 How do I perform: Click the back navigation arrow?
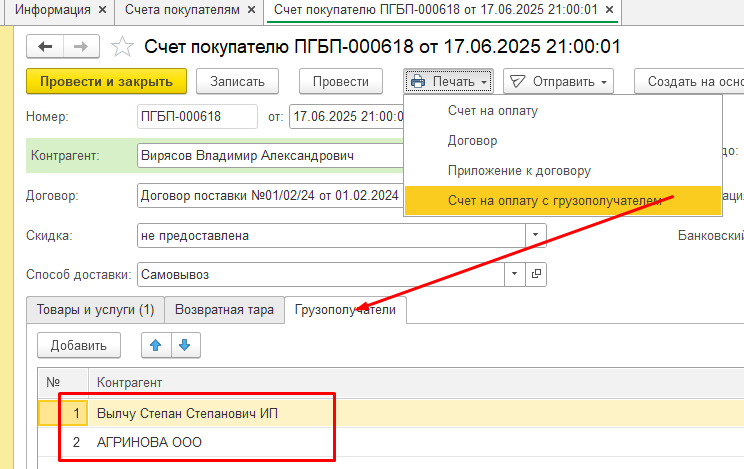(45, 48)
